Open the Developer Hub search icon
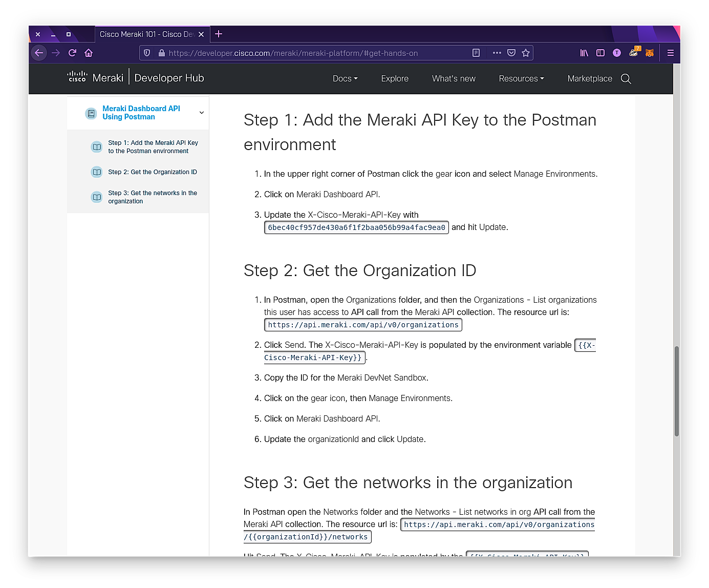Screen dimensions: 709x588 (626, 79)
